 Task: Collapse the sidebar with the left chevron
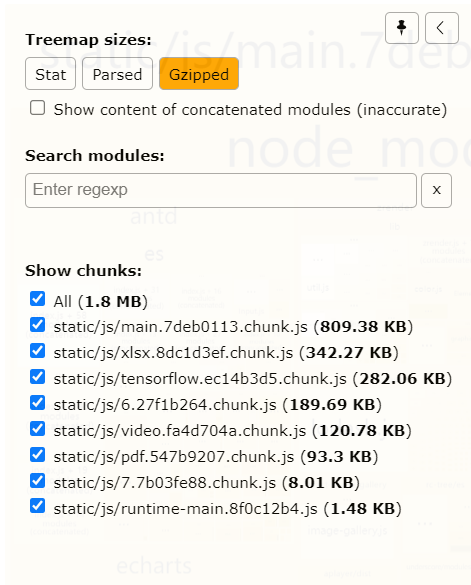point(442,28)
